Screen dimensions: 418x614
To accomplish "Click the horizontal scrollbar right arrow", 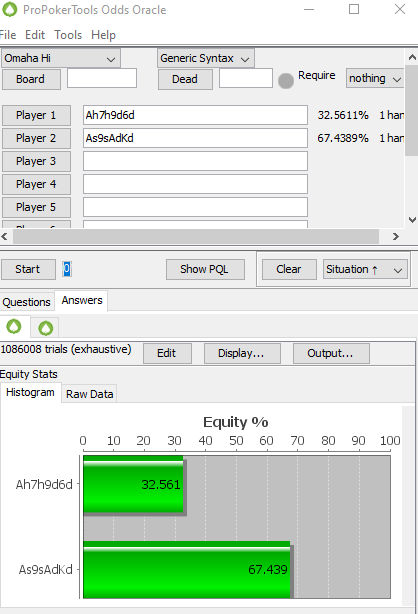I will click(396, 237).
